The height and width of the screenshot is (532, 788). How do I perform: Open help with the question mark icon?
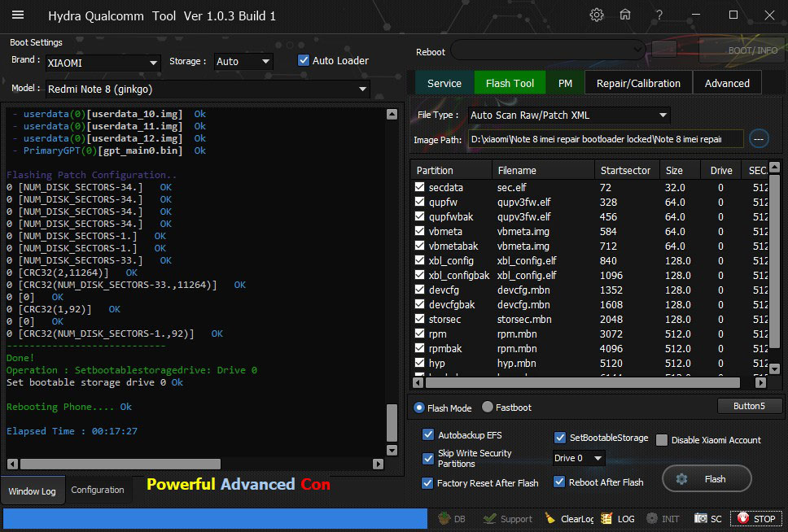[x=659, y=15]
